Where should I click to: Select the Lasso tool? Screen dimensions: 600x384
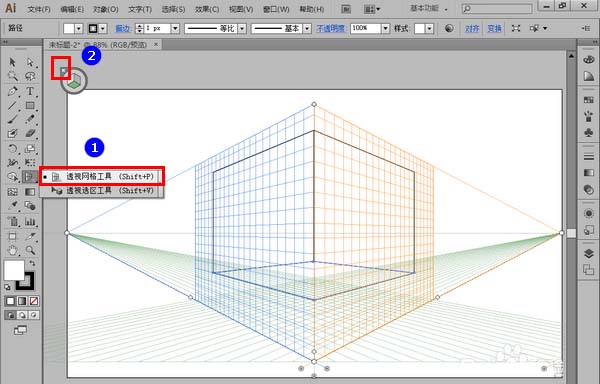point(30,76)
